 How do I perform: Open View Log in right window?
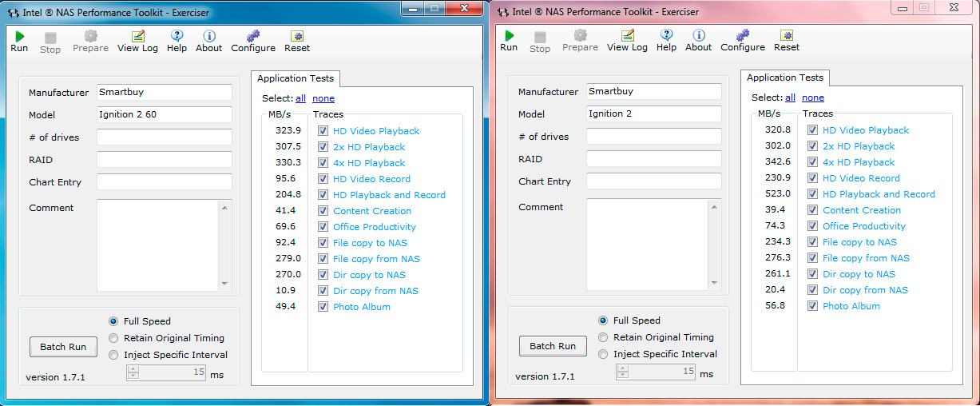627,35
